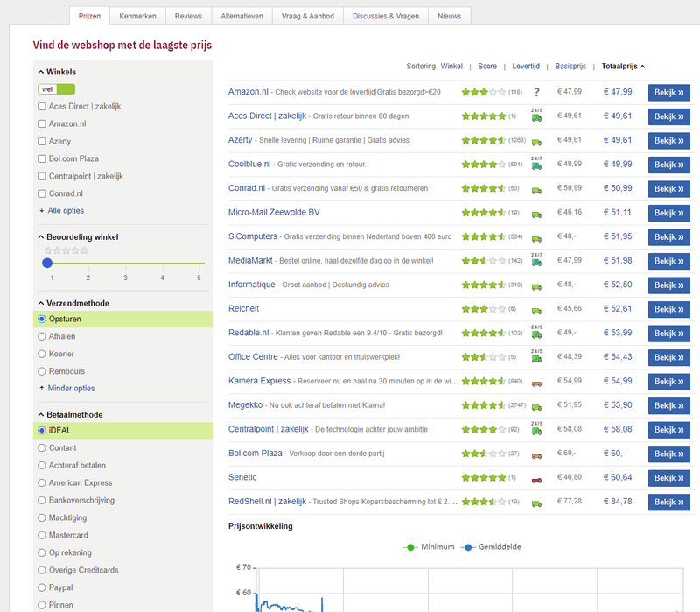Click the star rating of Amazon.nl
The width and height of the screenshot is (700, 612).
(x=484, y=92)
